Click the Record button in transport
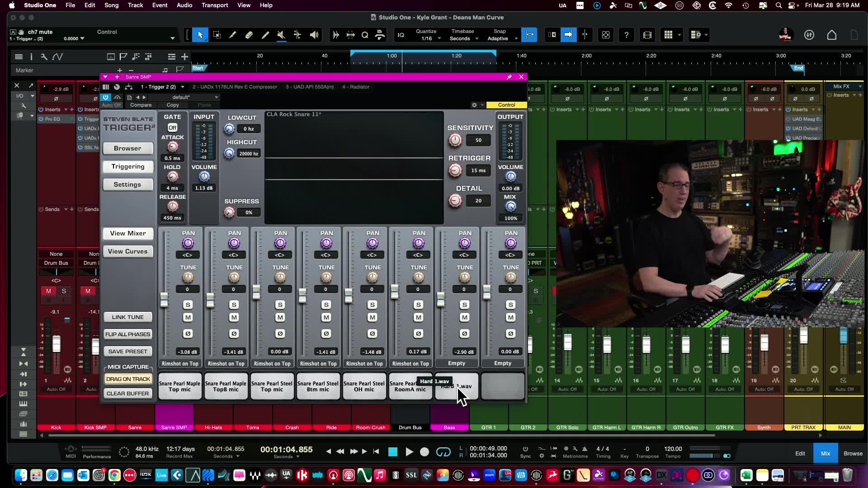Image resolution: width=868 pixels, height=488 pixels. pos(425,452)
